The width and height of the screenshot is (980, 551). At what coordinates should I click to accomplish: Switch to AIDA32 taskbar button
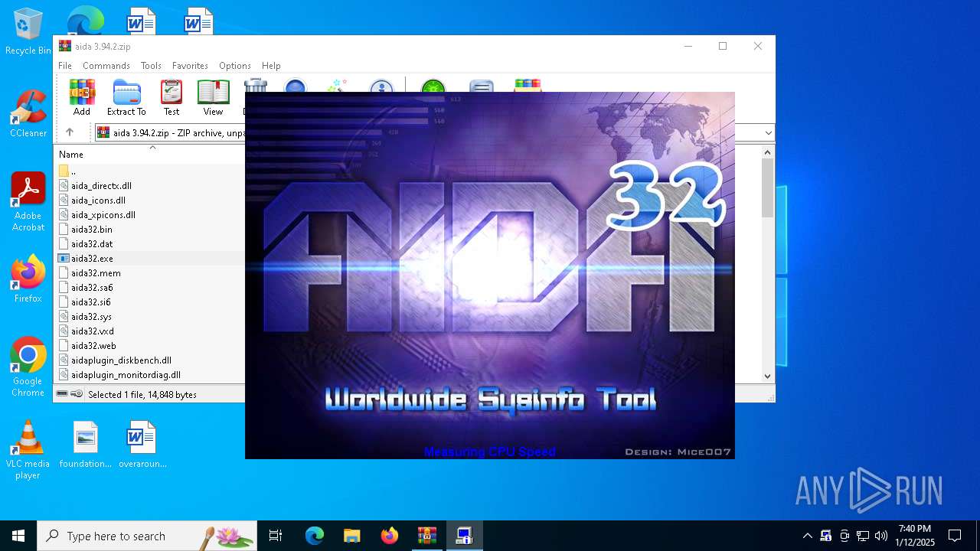465,536
